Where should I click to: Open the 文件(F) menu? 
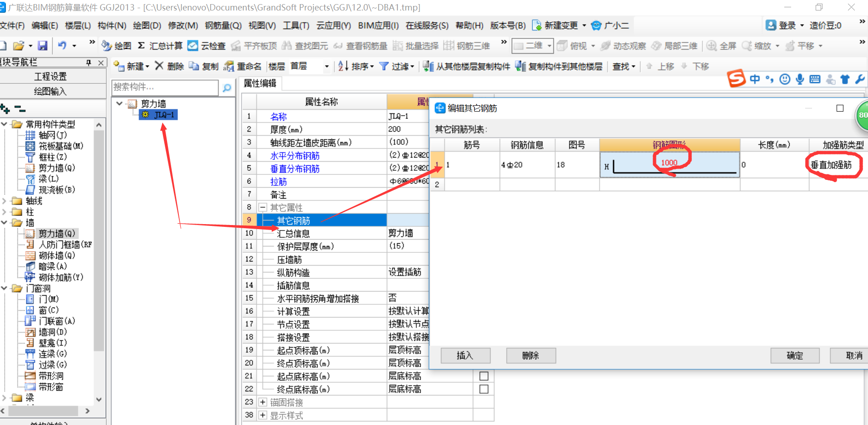click(x=12, y=26)
